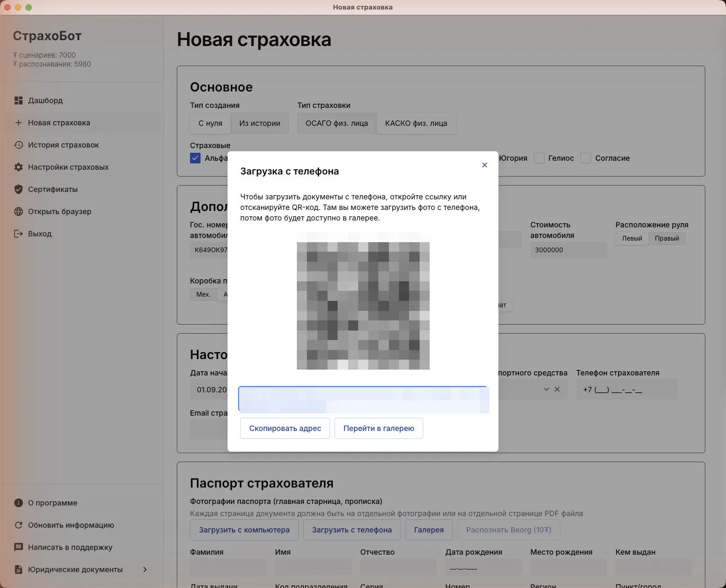Click the распознавания: 5980 balance text
The height and width of the screenshot is (588, 726).
click(x=52, y=64)
